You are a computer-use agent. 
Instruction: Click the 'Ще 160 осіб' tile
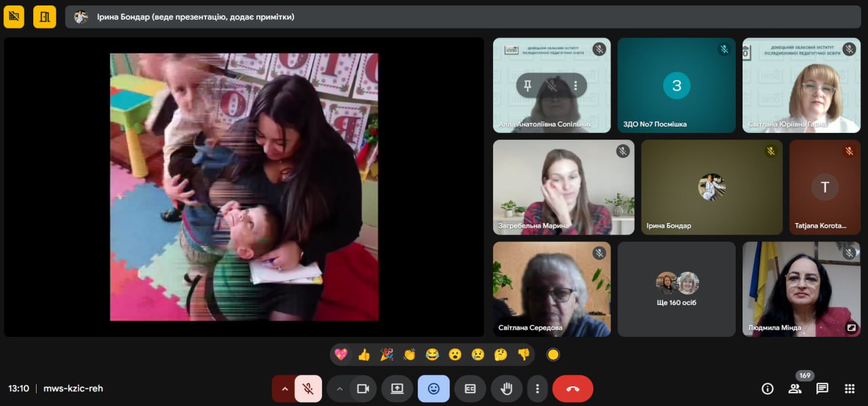click(676, 289)
